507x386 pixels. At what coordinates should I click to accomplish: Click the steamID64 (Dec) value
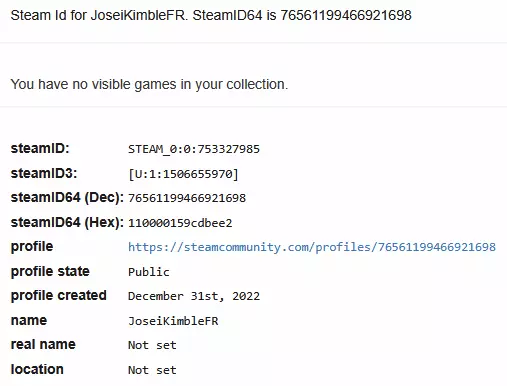click(187, 198)
